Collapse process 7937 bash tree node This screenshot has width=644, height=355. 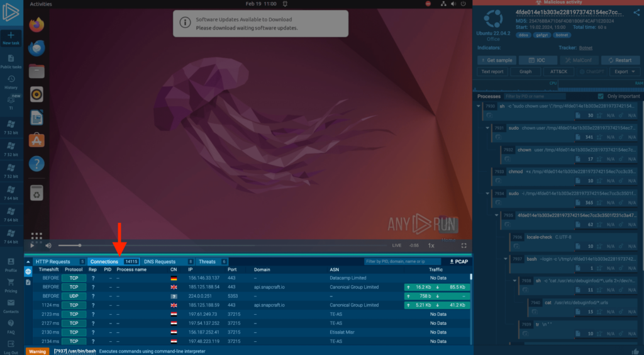tap(507, 259)
